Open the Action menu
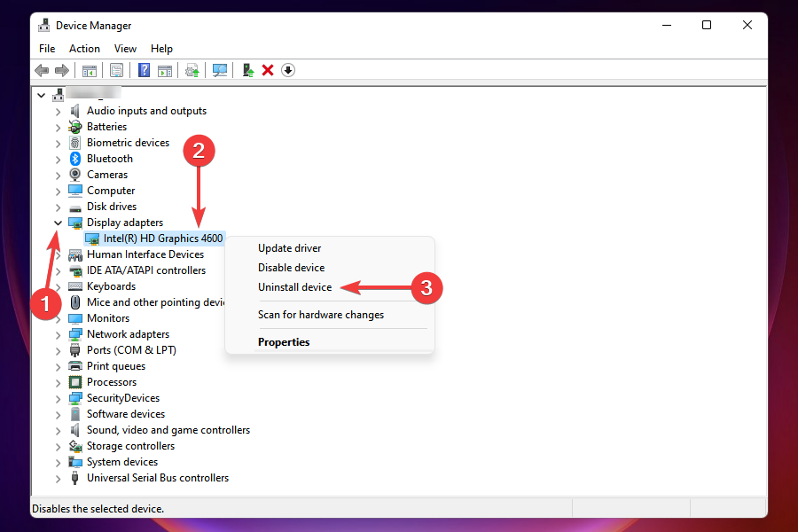 [84, 49]
